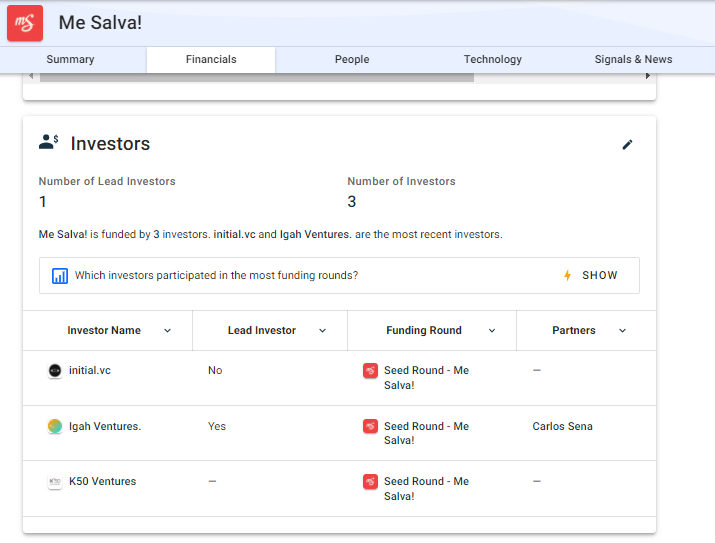715x543 pixels.
Task: Click the Me Salva logo in initial.vc row
Action: 370,371
